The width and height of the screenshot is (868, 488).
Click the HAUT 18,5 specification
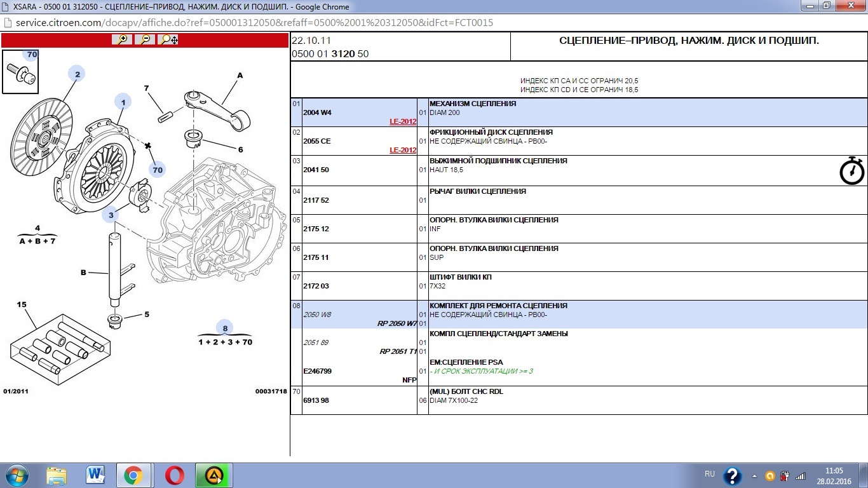[447, 170]
